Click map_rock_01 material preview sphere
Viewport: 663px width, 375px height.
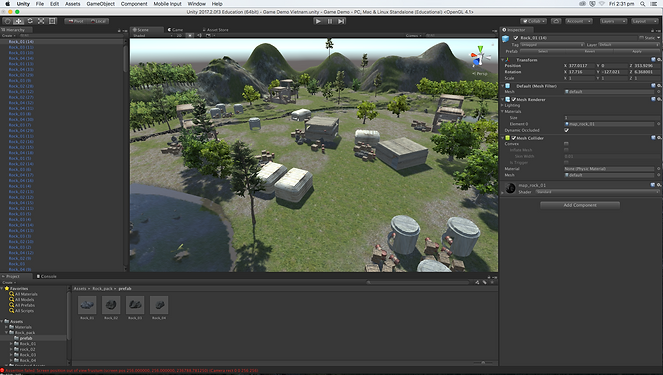pyautogui.click(x=510, y=188)
